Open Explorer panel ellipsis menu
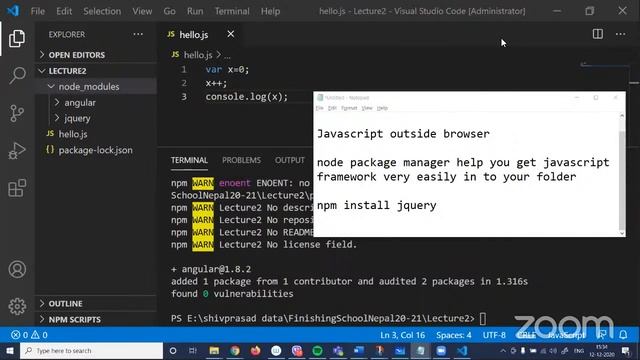Viewport: 640px width, 360px height. click(138, 34)
